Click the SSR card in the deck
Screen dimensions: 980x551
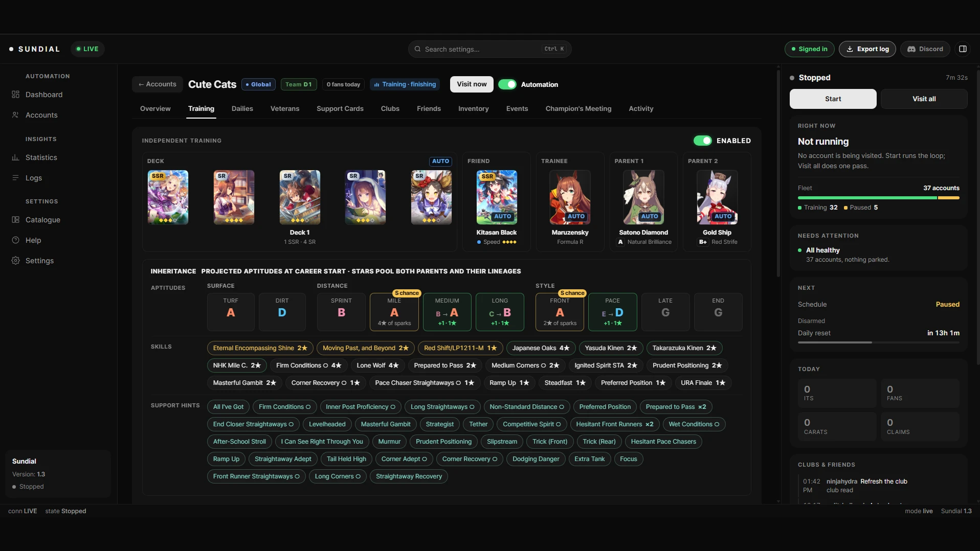[168, 197]
